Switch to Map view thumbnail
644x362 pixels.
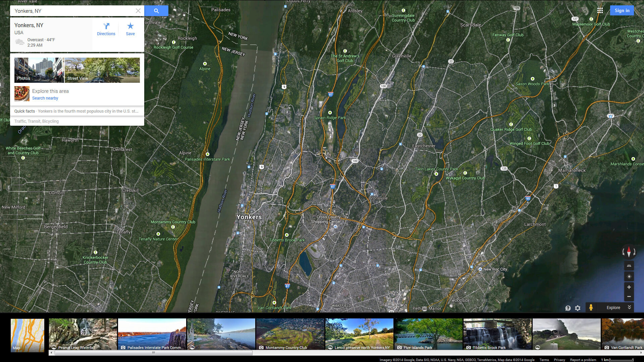point(28,335)
